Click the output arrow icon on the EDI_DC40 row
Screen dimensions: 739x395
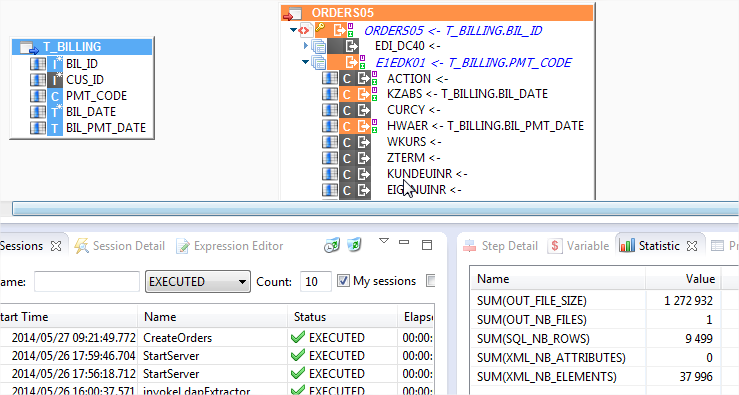(x=351, y=46)
